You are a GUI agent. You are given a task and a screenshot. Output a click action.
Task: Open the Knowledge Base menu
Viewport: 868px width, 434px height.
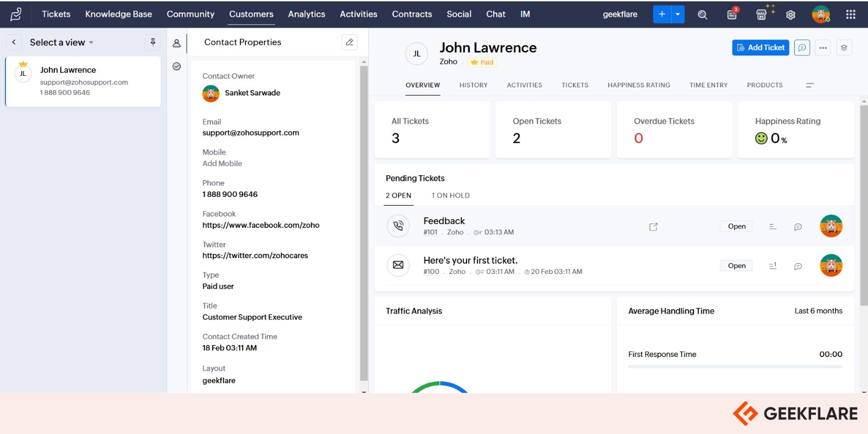tap(118, 14)
